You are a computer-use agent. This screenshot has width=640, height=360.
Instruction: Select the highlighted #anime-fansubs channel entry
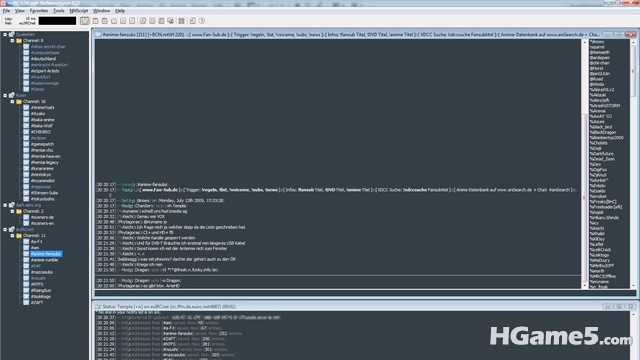[x=46, y=254]
